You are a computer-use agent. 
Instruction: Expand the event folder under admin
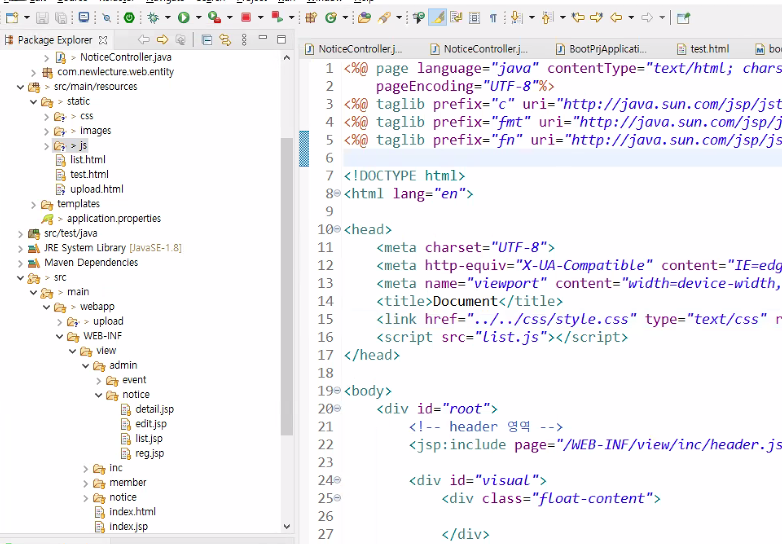pyautogui.click(x=98, y=380)
